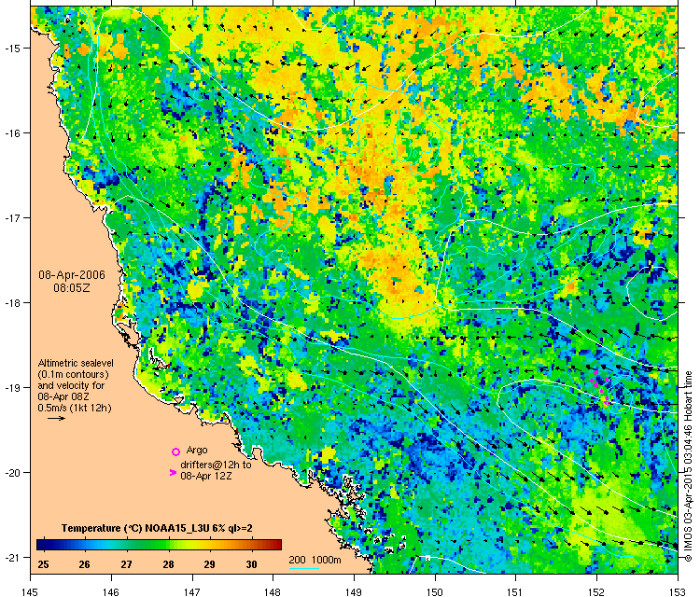Click the Temperature NOAA15_L3U colorbar title
Screen dimensions: 700x597
coord(157,528)
